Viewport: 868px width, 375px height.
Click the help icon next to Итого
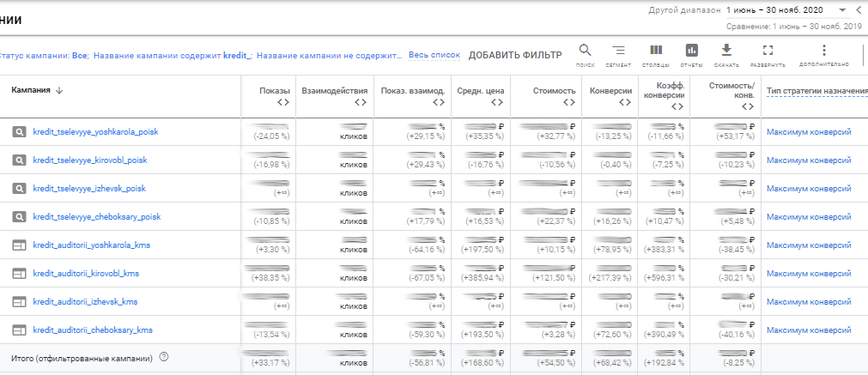point(163,358)
